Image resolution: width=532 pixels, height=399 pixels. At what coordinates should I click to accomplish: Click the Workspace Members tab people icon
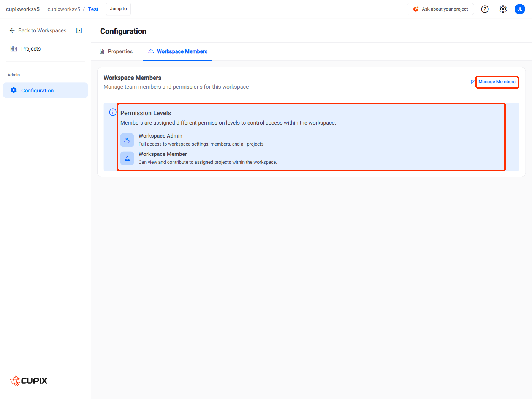[x=151, y=51]
